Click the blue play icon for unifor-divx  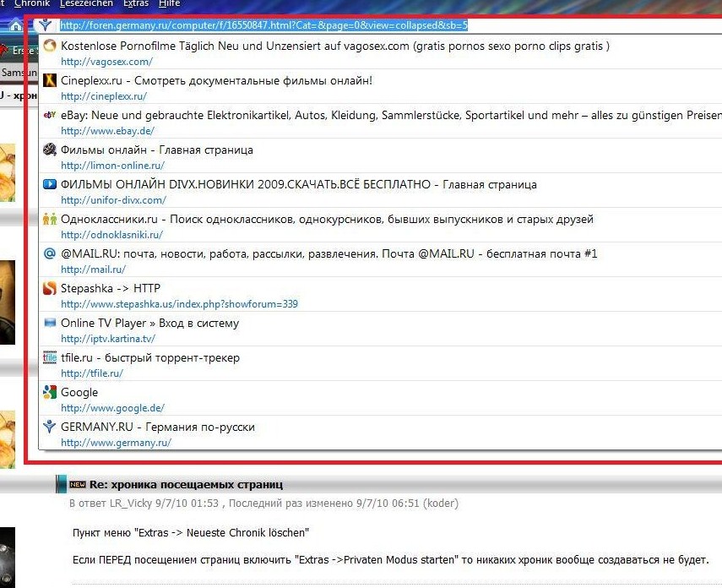click(49, 184)
